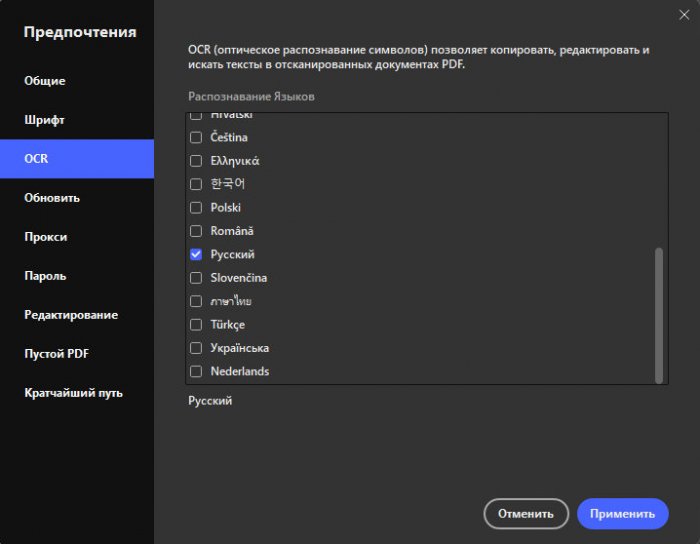The width and height of the screenshot is (700, 544).
Task: Open the Пустой PDF tab
Action: click(57, 354)
